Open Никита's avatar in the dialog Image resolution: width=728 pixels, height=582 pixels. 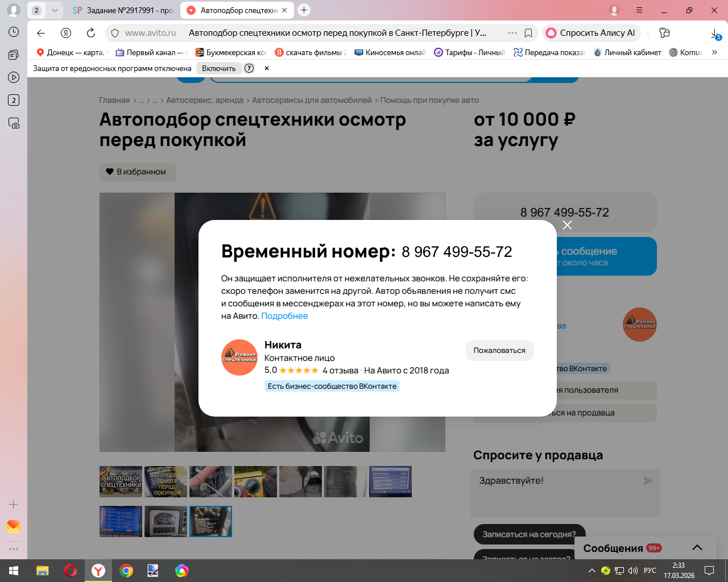pyautogui.click(x=239, y=357)
